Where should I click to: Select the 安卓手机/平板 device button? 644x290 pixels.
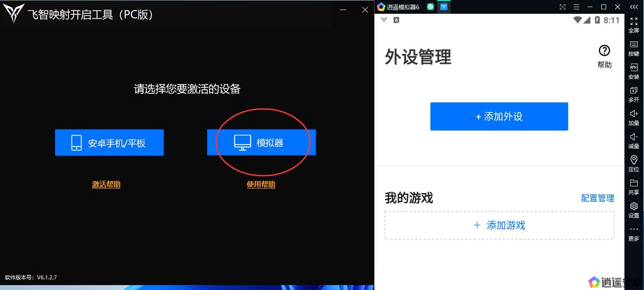[x=109, y=143]
